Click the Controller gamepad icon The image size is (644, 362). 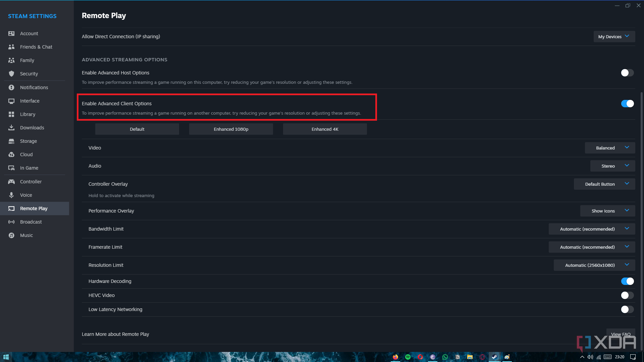[11, 182]
